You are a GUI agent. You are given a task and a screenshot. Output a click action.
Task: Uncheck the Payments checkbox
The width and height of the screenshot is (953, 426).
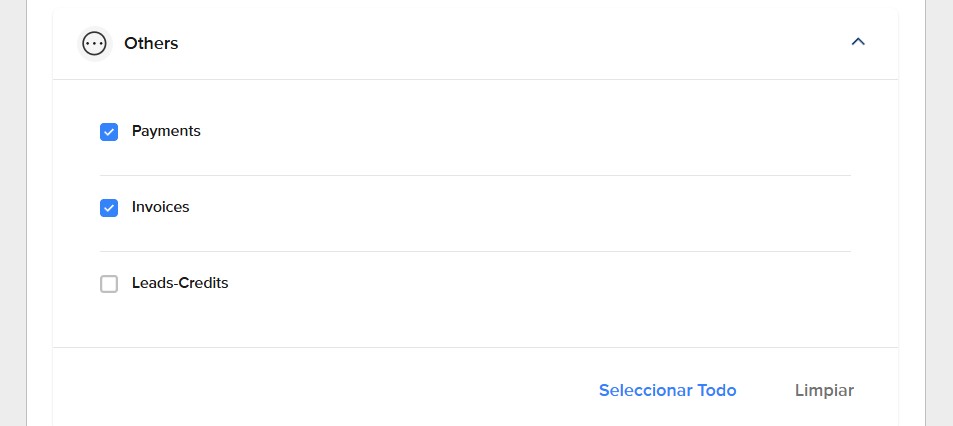[x=109, y=132]
